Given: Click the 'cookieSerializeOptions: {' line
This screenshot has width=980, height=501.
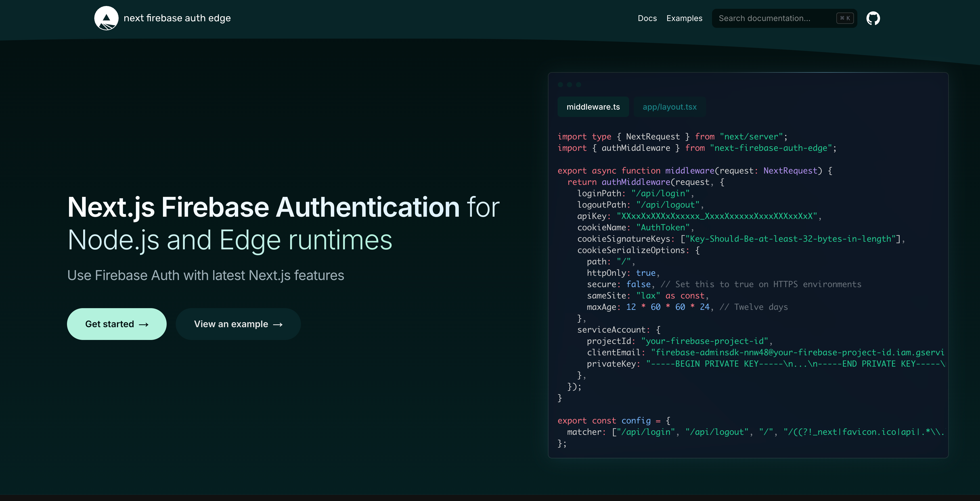Looking at the screenshot, I should tap(638, 250).
